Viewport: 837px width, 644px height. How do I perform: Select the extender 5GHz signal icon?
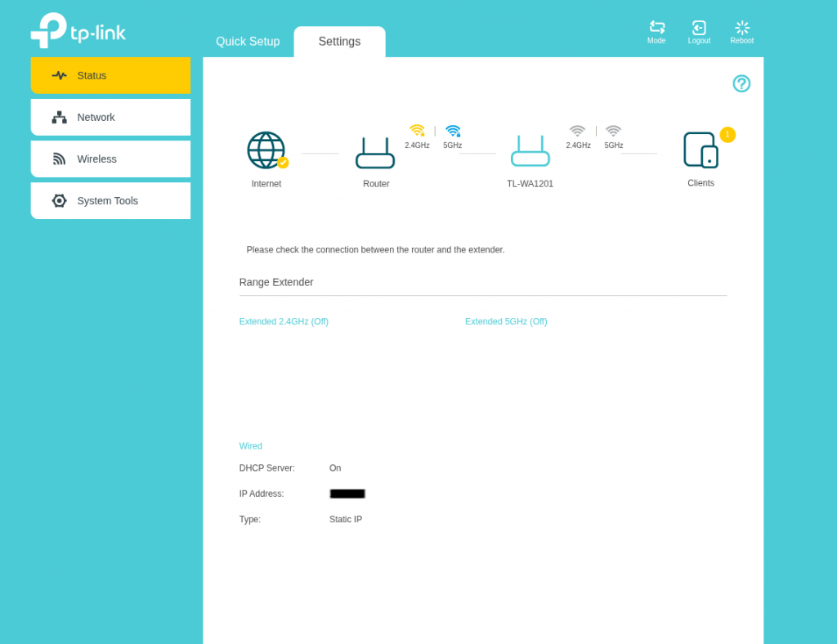(613, 131)
